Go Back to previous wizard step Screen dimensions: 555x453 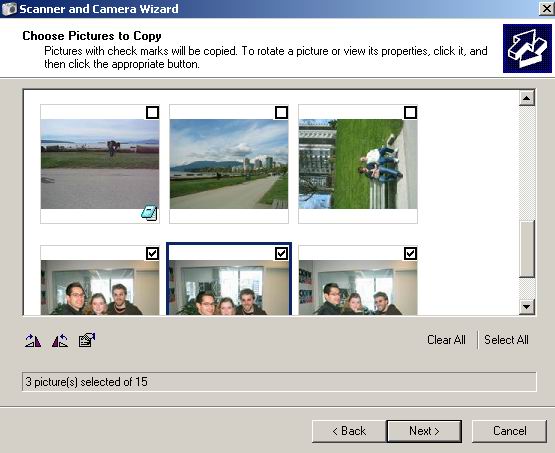coord(349,431)
